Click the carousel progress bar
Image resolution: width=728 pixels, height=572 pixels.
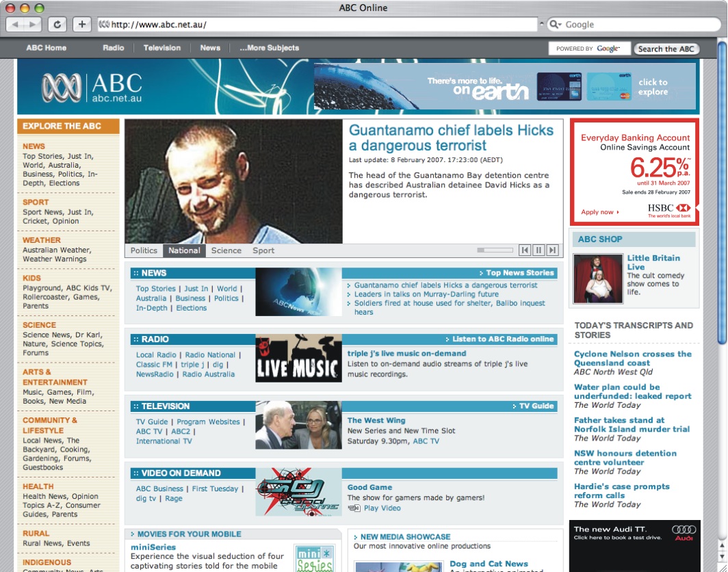point(495,250)
